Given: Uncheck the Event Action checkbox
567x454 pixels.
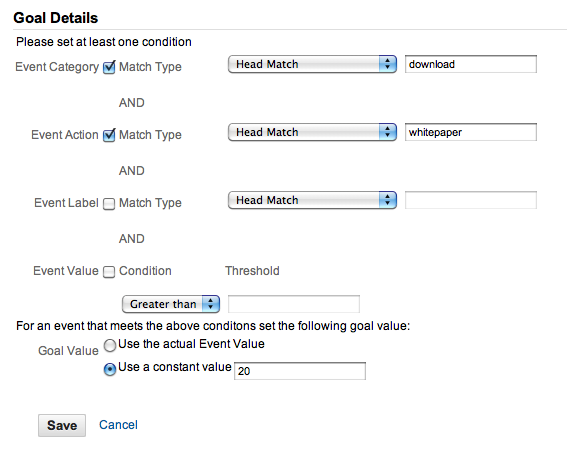Looking at the screenshot, I should (109, 135).
